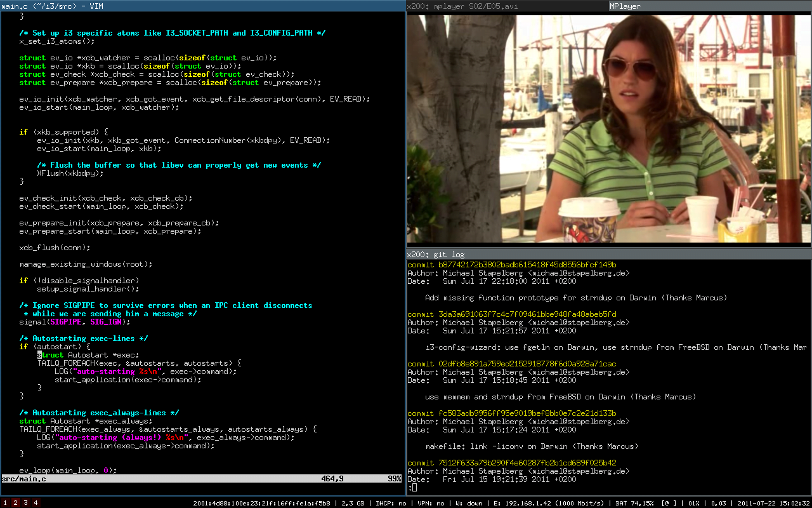812x508 pixels.
Task: Click the battery status BAT 74,15%
Action: pos(635,503)
